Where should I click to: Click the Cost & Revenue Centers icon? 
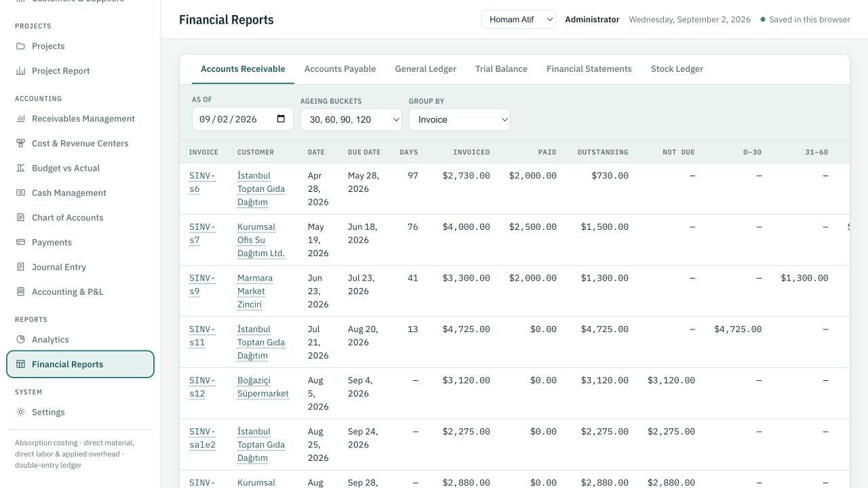tap(20, 143)
